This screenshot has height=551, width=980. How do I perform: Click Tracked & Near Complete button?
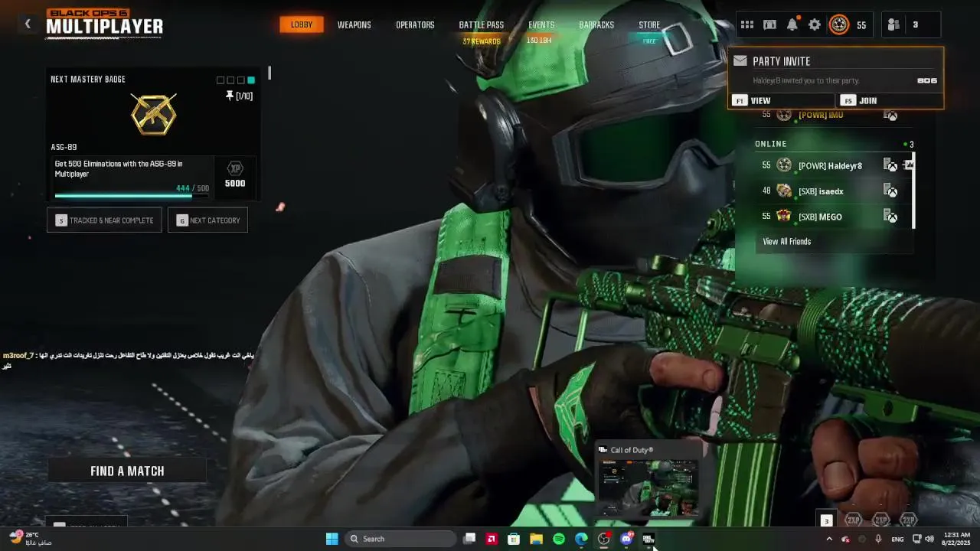click(104, 220)
